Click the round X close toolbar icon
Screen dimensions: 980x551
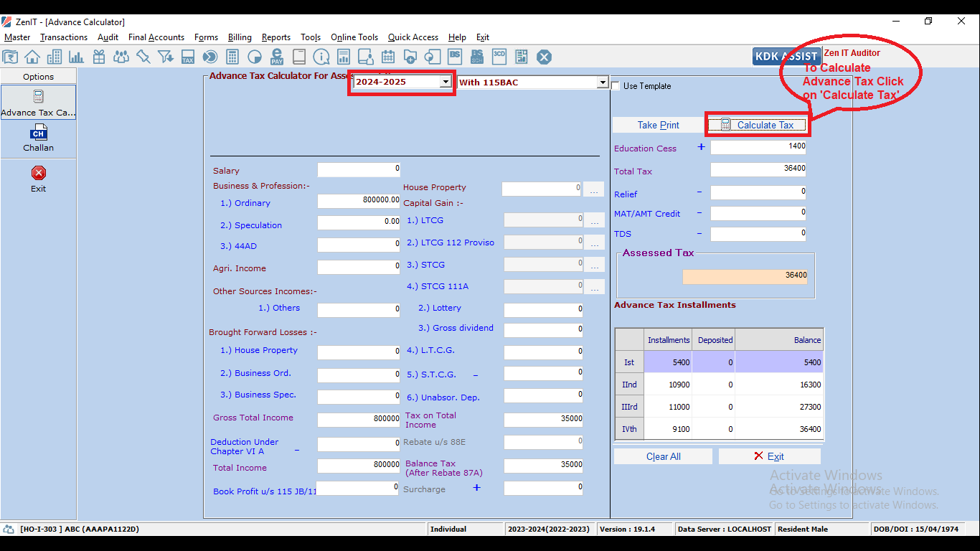point(544,57)
